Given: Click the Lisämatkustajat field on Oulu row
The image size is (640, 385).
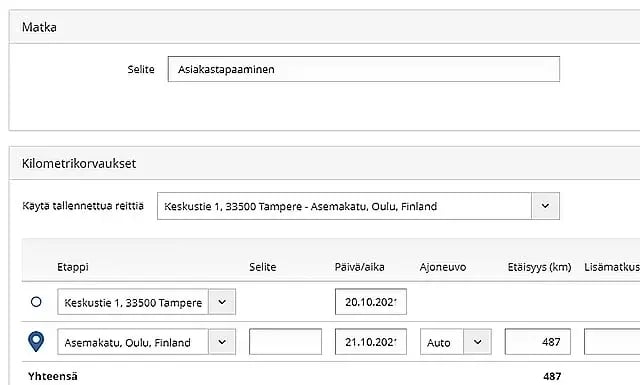Looking at the screenshot, I should pyautogui.click(x=612, y=341).
